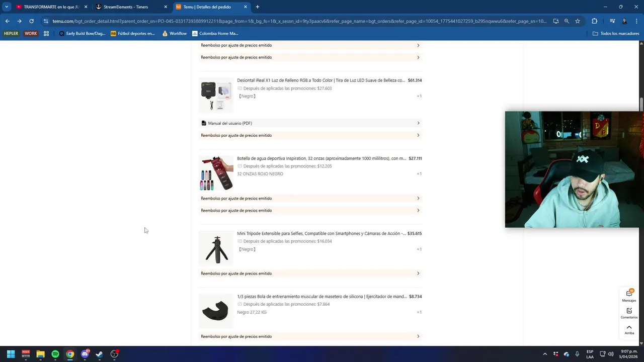Open the Desiontal iReal X1 Luz de Relleno title
The width and height of the screenshot is (644, 362).
point(321,80)
